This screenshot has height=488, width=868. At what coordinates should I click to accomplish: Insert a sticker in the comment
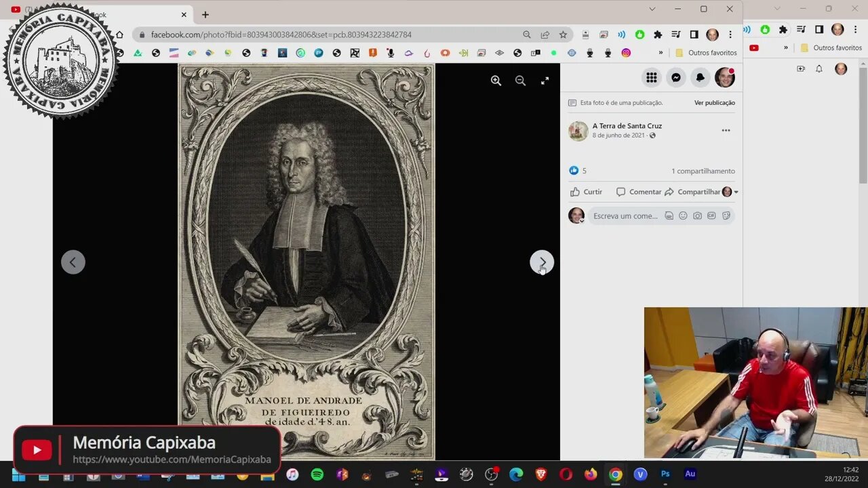click(x=726, y=216)
